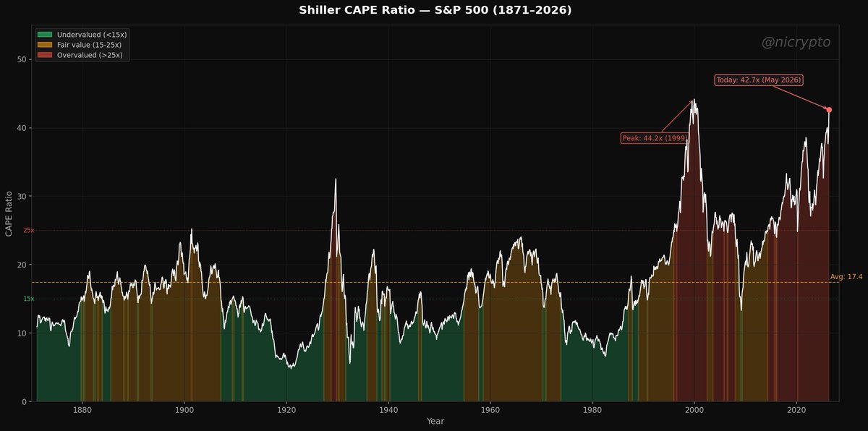Click the y-axis tick label 10

(x=22, y=333)
